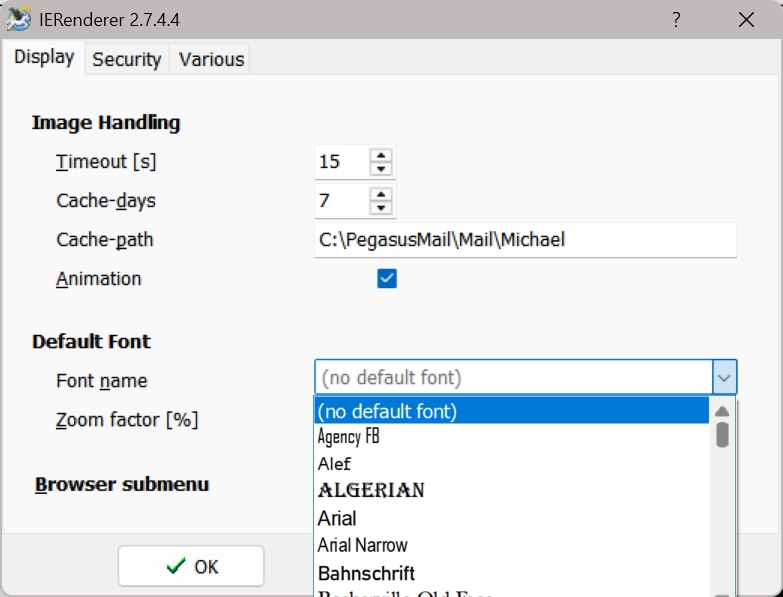This screenshot has width=783, height=597.
Task: Switch to the Security tab
Action: tap(127, 59)
